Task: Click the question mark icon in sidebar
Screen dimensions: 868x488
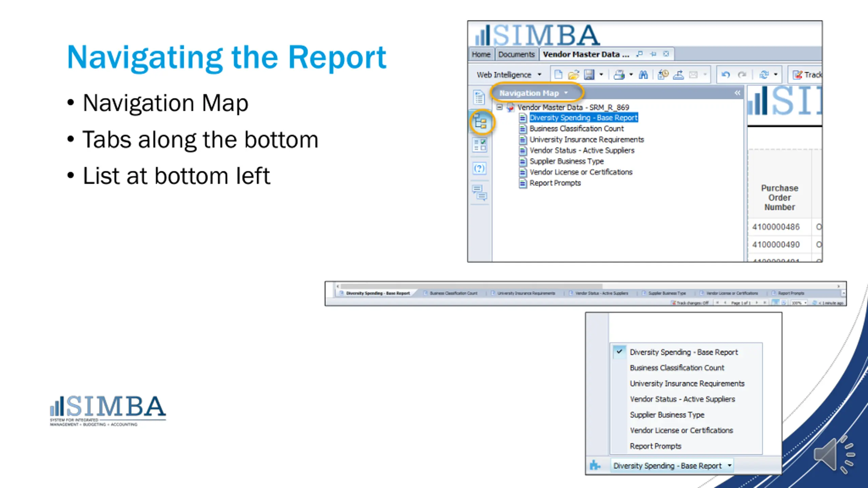Action: (x=479, y=168)
